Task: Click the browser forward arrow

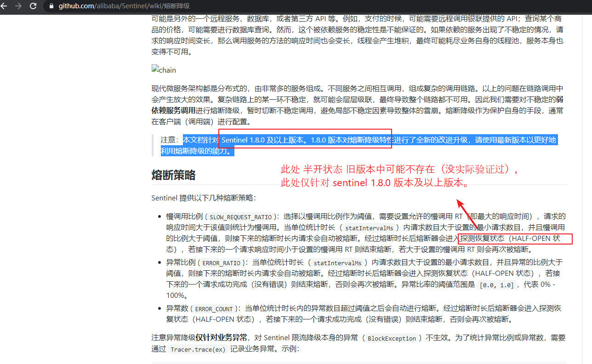Action: tap(18, 6)
